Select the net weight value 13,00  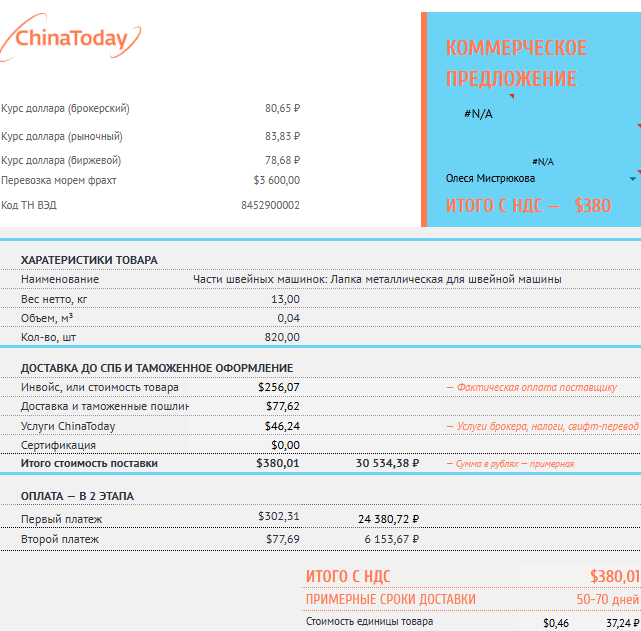pos(285,299)
